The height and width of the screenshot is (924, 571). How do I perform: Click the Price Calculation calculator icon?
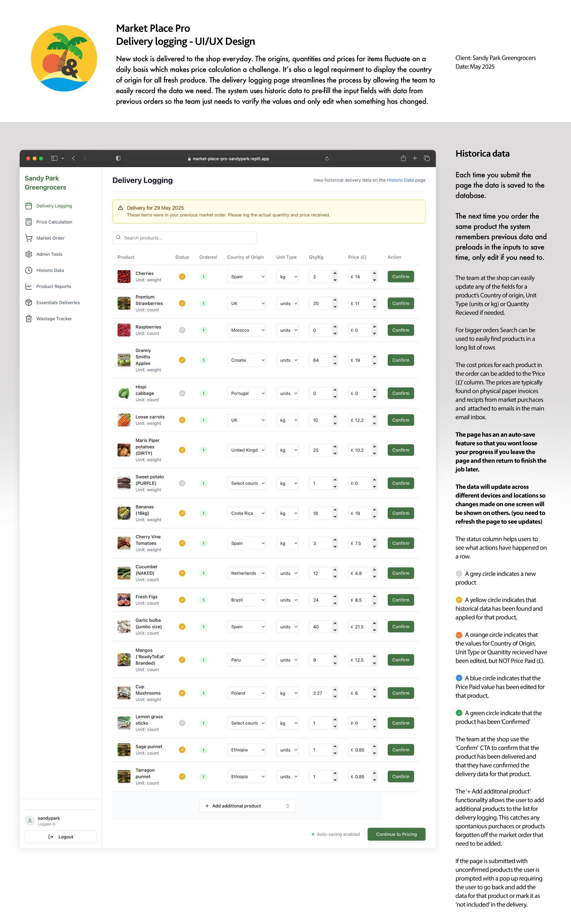[29, 222]
